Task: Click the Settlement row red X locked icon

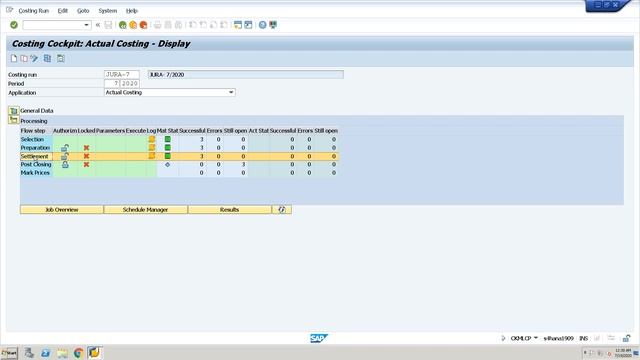Action: click(86, 156)
